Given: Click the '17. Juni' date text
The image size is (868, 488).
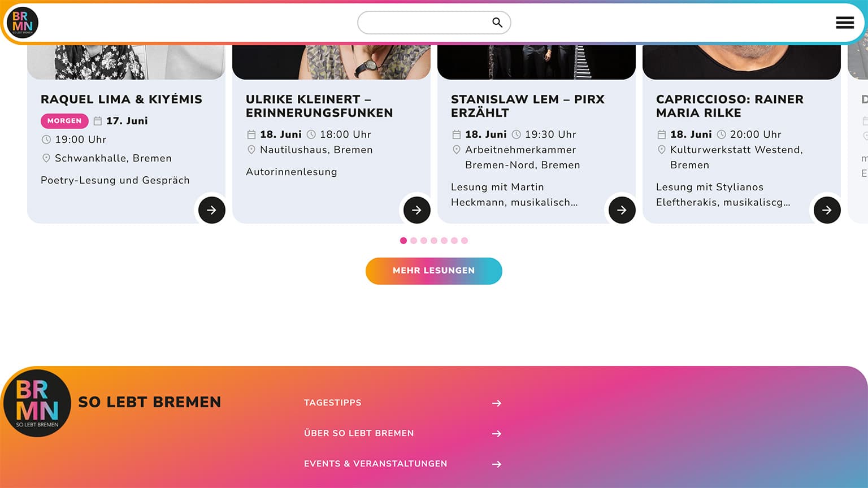Looking at the screenshot, I should coord(127,121).
